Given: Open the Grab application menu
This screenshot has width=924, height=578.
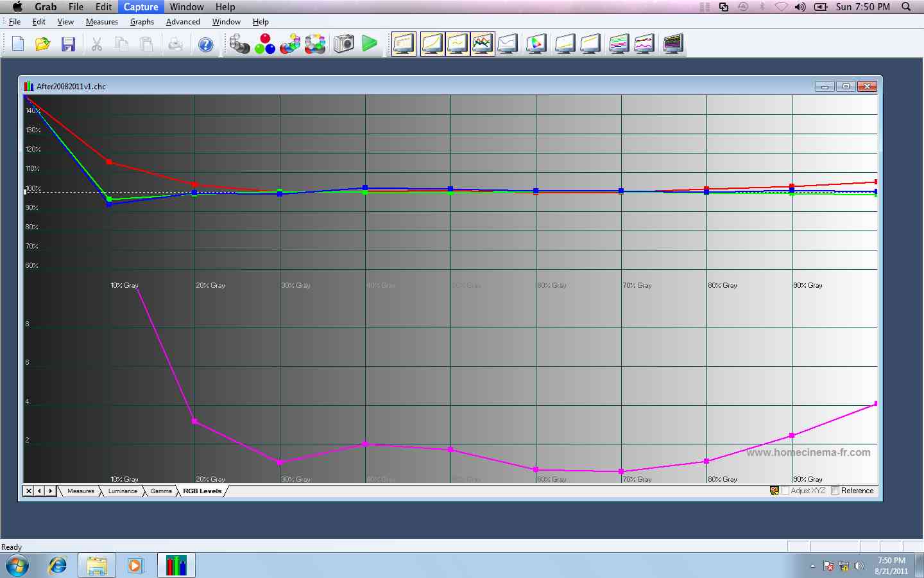Looking at the screenshot, I should coord(46,7).
